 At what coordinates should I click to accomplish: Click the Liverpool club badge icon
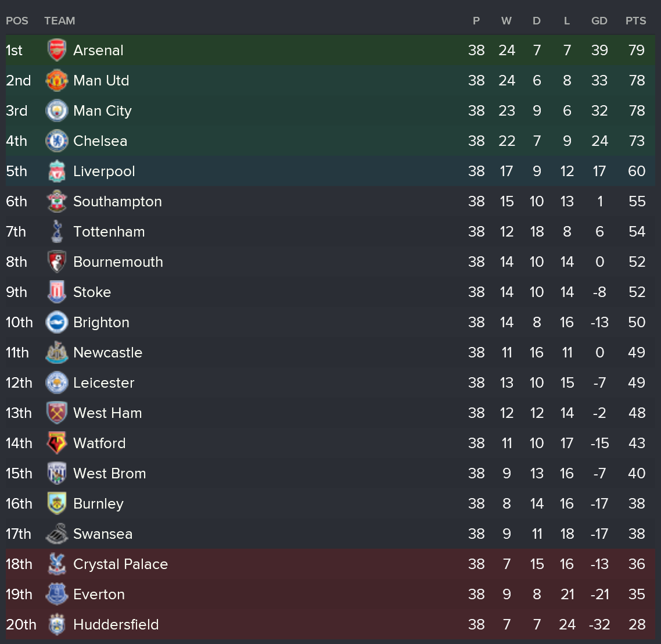pyautogui.click(x=57, y=171)
